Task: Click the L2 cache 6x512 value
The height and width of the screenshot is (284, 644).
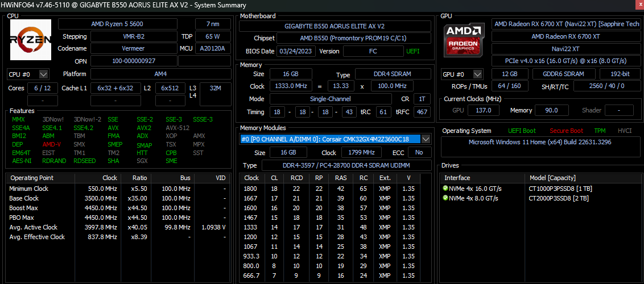Action: coord(170,88)
